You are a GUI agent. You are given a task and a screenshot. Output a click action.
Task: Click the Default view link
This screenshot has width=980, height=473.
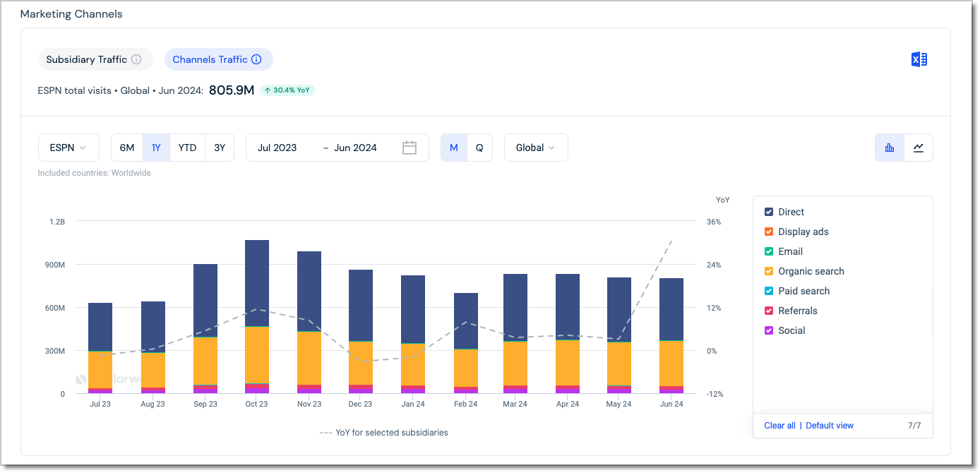[x=830, y=426]
